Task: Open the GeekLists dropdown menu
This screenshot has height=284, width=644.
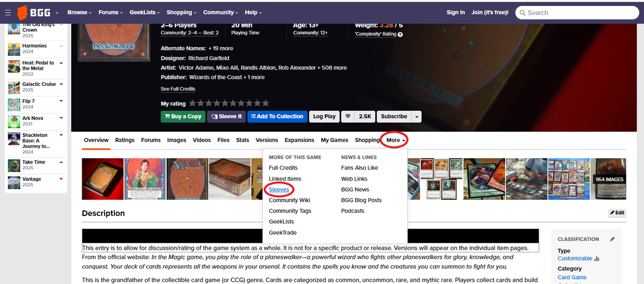Action: pos(145,12)
